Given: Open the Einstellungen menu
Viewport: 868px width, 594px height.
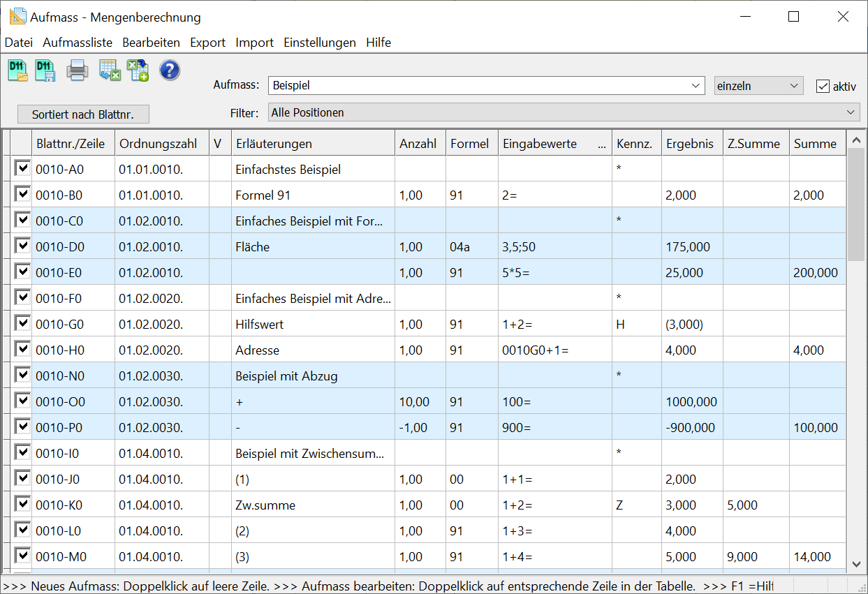Looking at the screenshot, I should (320, 43).
